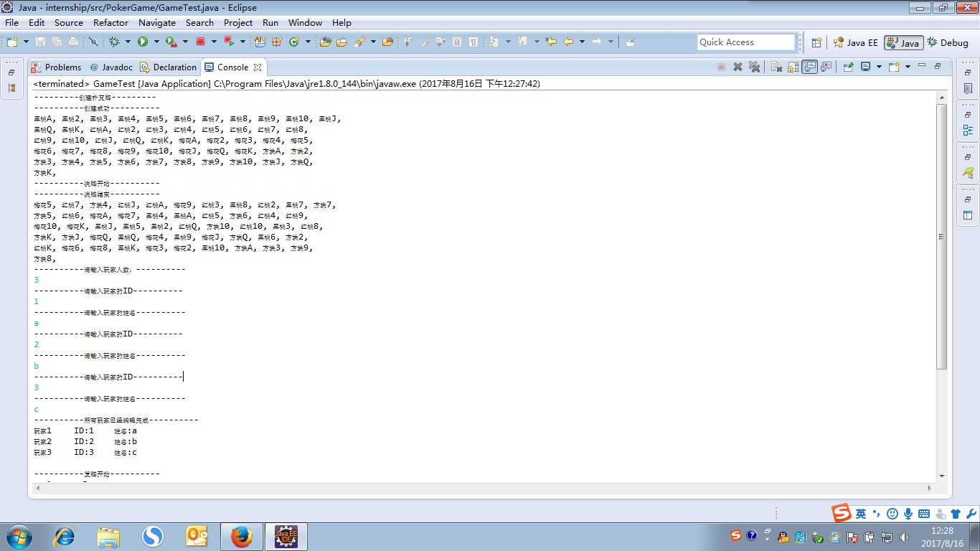Viewport: 980px width, 551px height.
Task: Switch to the Debug perspective
Action: 948,42
